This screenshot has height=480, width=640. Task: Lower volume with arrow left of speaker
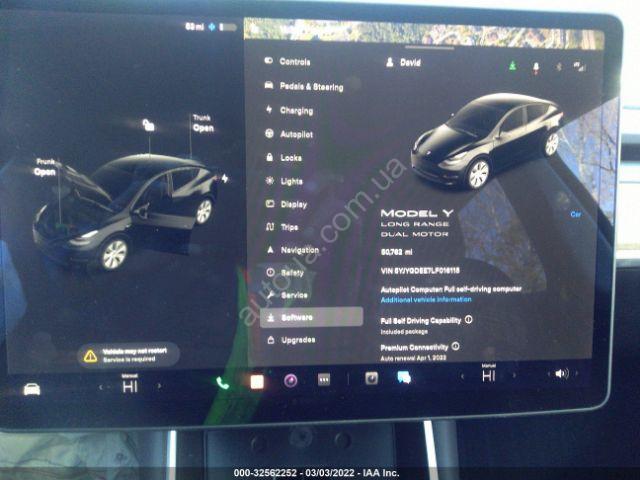pos(548,374)
